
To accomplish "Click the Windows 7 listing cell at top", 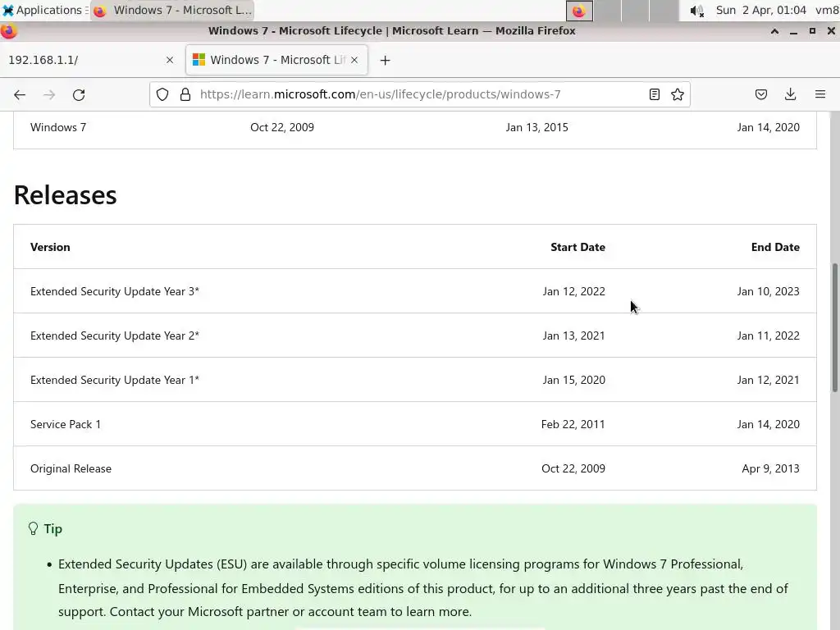I will click(x=58, y=127).
